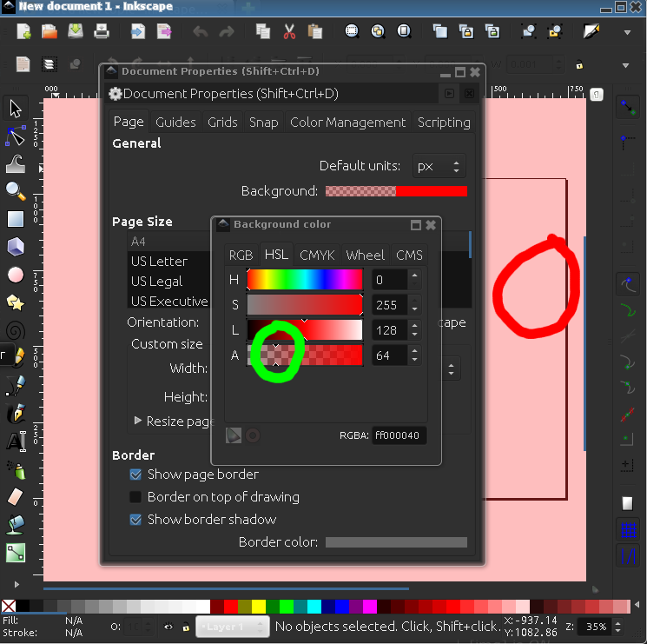Switch to the CMYK color tab
Viewport: 647px width, 644px height.
click(317, 255)
